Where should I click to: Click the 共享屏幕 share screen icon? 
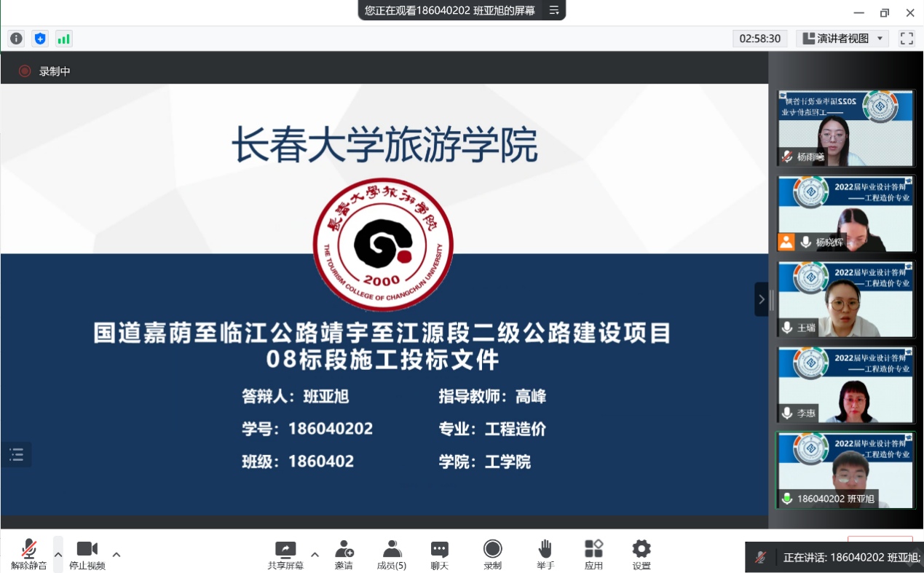click(x=285, y=555)
